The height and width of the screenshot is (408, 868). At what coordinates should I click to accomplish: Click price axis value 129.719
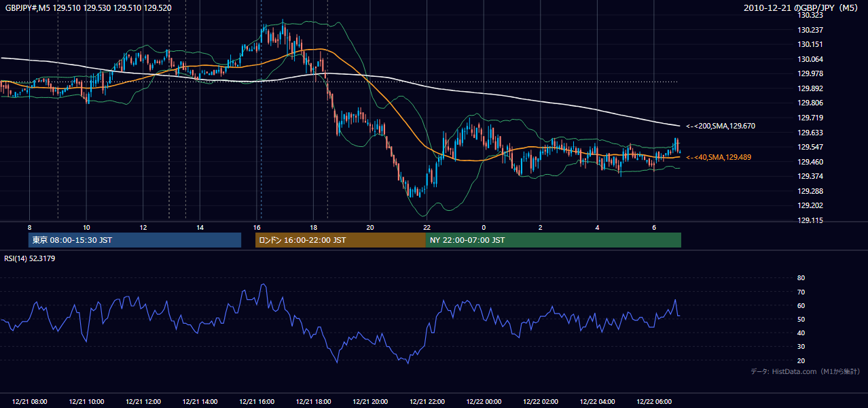point(811,118)
